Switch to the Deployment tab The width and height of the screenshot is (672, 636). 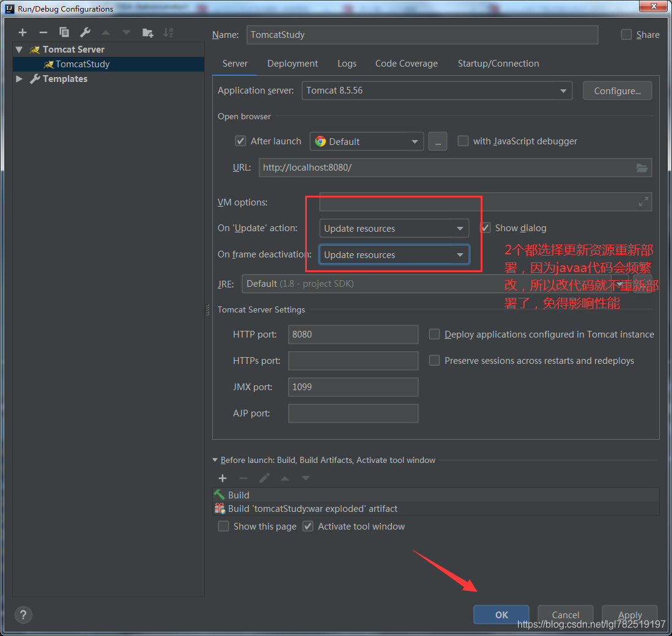(x=292, y=64)
